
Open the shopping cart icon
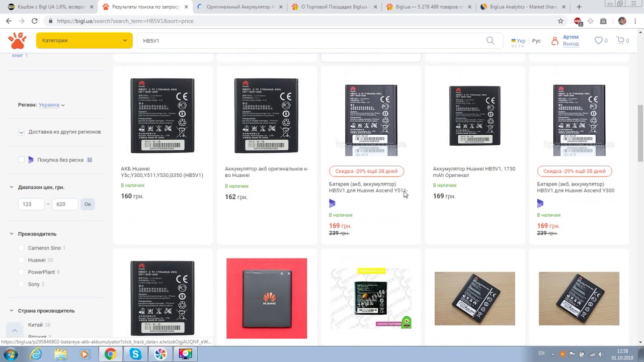click(x=620, y=41)
